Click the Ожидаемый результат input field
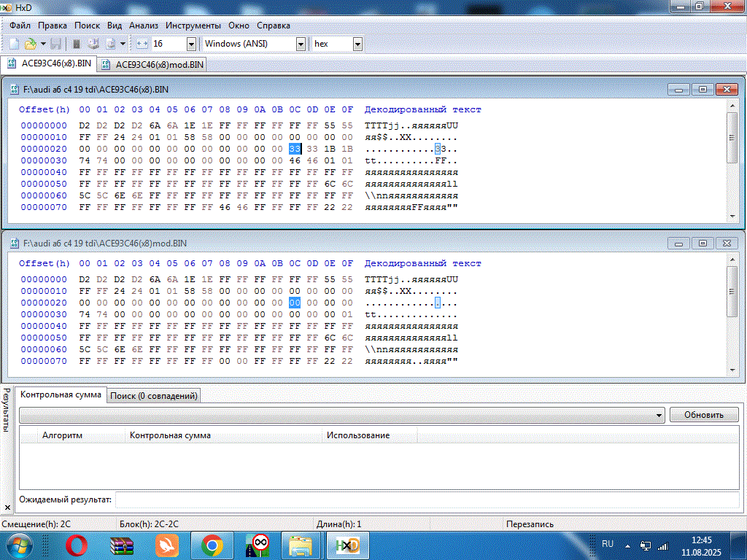 pyautogui.click(x=427, y=499)
